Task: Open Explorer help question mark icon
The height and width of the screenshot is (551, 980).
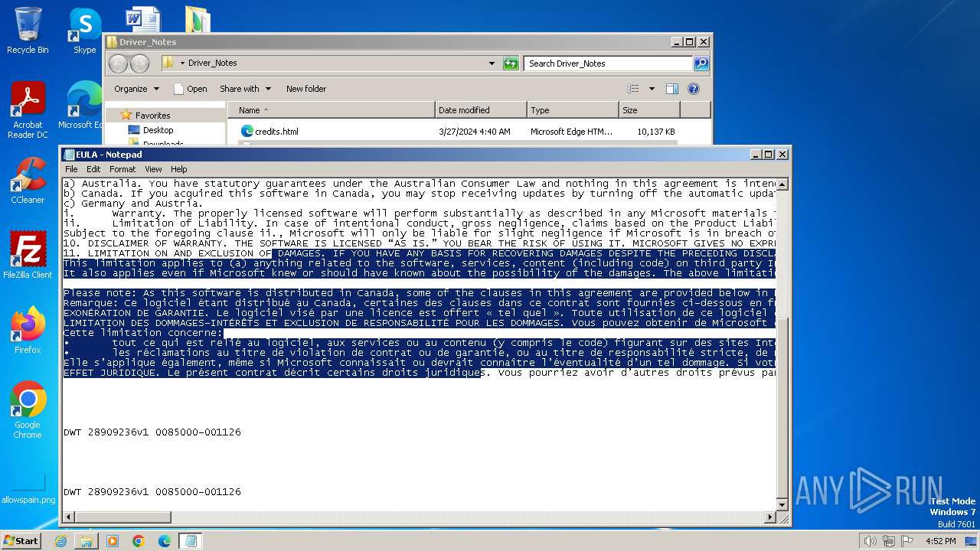Action: [693, 89]
